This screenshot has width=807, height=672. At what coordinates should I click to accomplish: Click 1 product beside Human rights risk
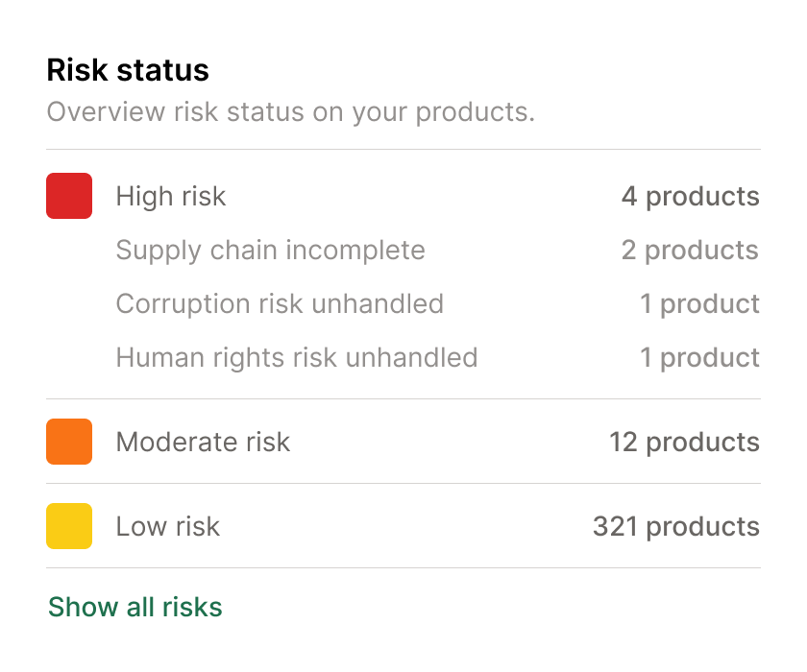(x=699, y=358)
